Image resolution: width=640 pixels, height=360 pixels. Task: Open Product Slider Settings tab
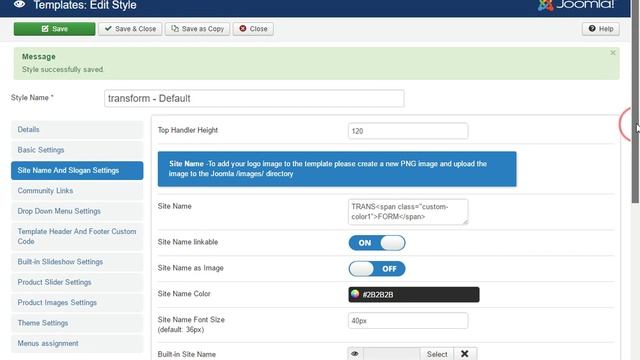pos(77,282)
